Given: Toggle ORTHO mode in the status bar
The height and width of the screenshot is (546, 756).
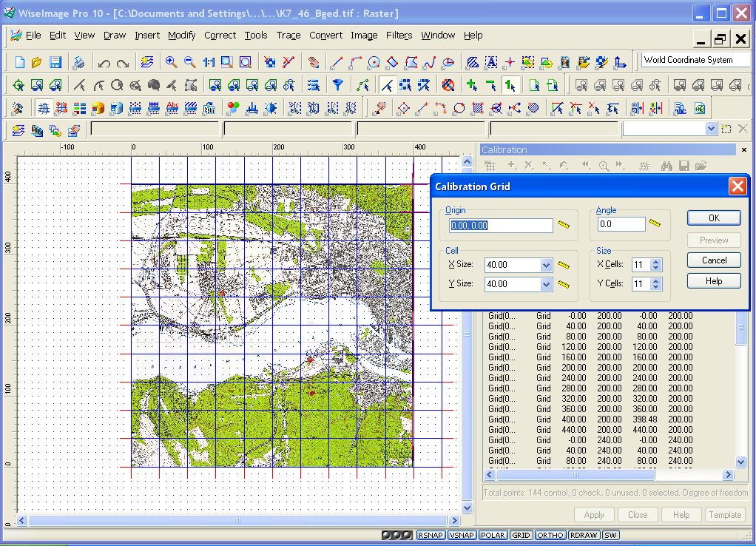Looking at the screenshot, I should (x=550, y=535).
